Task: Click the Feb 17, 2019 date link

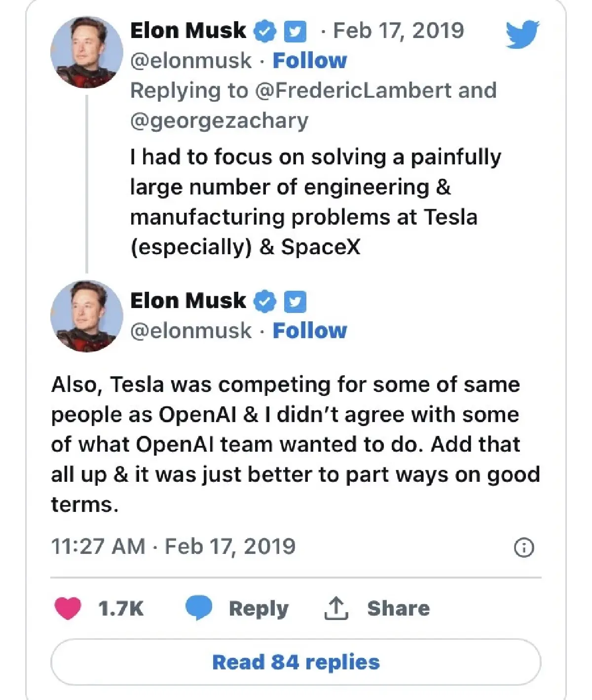Action: pos(398,30)
